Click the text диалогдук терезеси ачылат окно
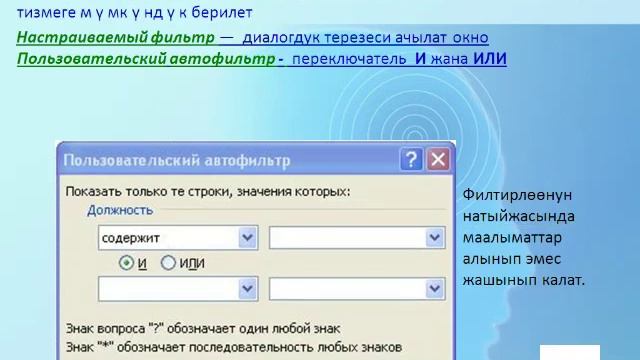This screenshot has width=640, height=360. click(365, 37)
